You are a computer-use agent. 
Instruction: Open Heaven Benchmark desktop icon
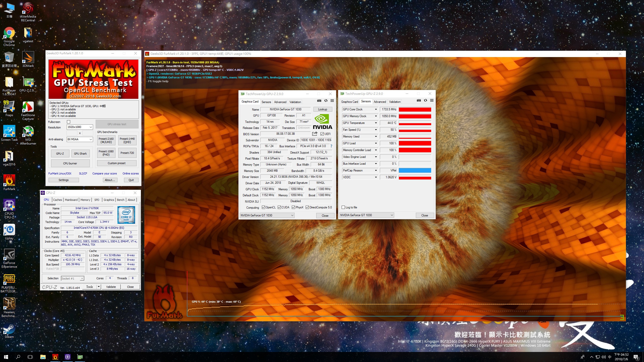point(9,308)
